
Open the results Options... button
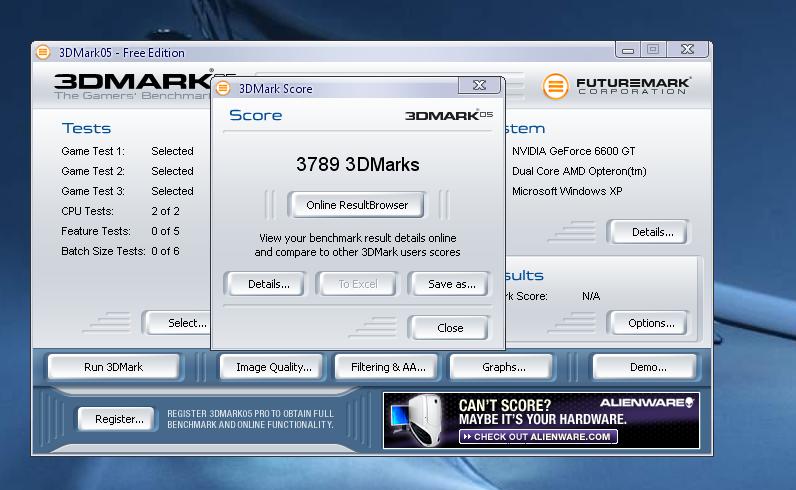tap(649, 323)
